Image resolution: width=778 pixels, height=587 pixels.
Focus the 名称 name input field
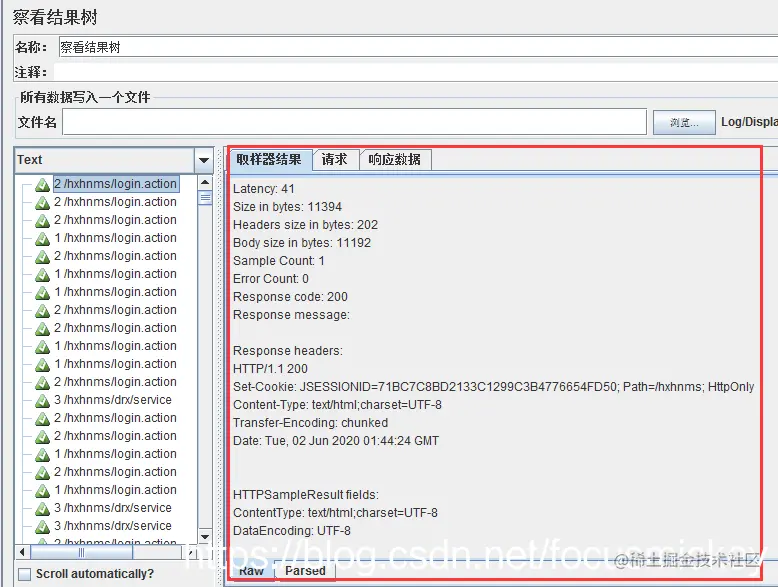point(418,47)
